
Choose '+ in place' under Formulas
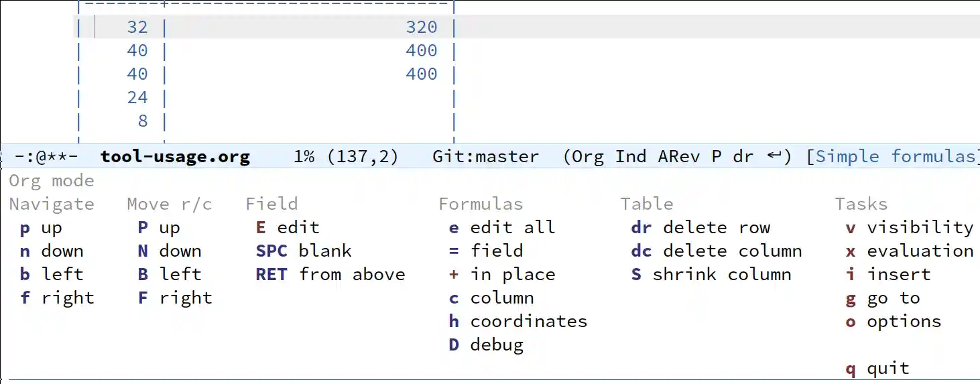tap(502, 275)
